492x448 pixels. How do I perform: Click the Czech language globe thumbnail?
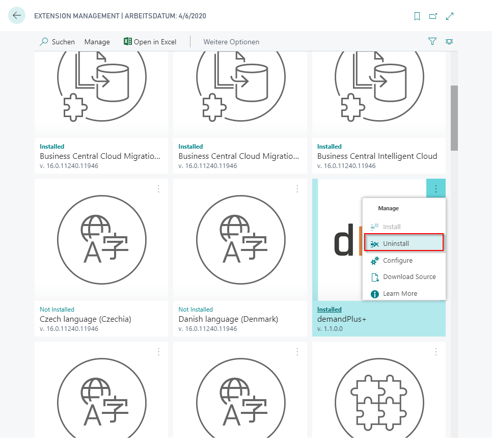pos(102,240)
